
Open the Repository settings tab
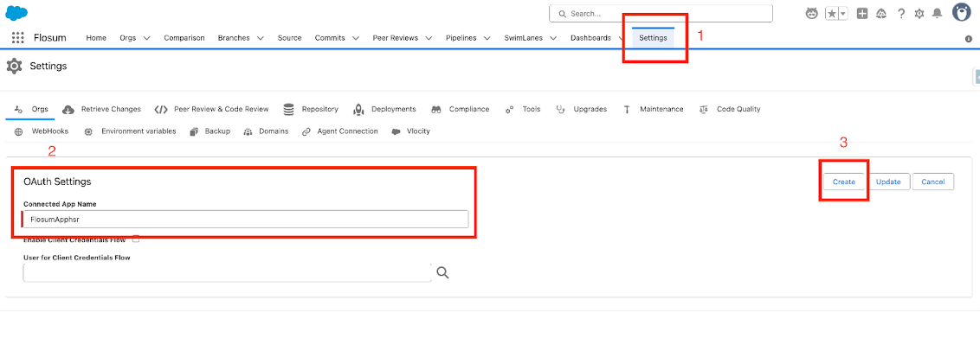(311, 109)
